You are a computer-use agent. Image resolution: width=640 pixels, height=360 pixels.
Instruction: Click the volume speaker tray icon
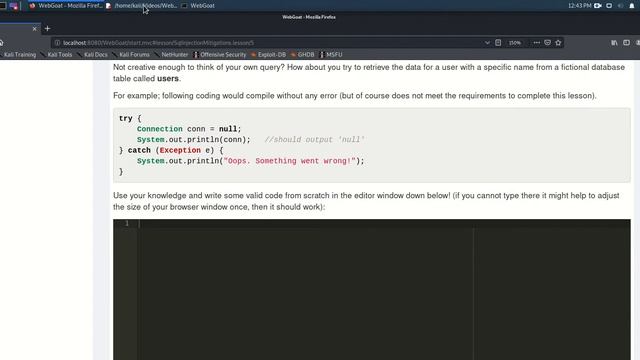[620, 6]
